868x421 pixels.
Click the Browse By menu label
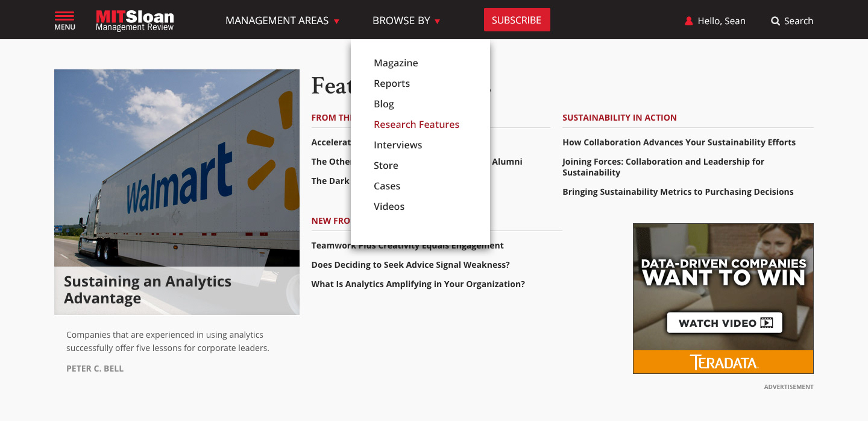click(x=401, y=21)
